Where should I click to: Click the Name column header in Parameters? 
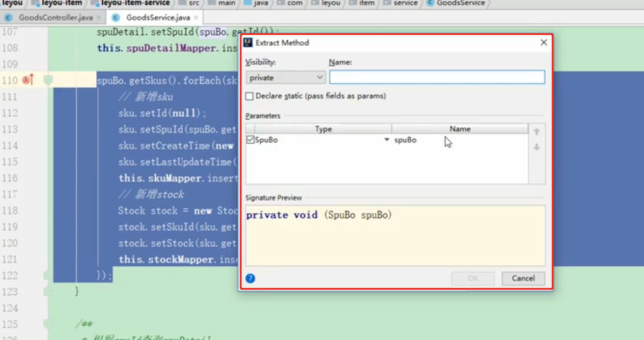coord(460,129)
